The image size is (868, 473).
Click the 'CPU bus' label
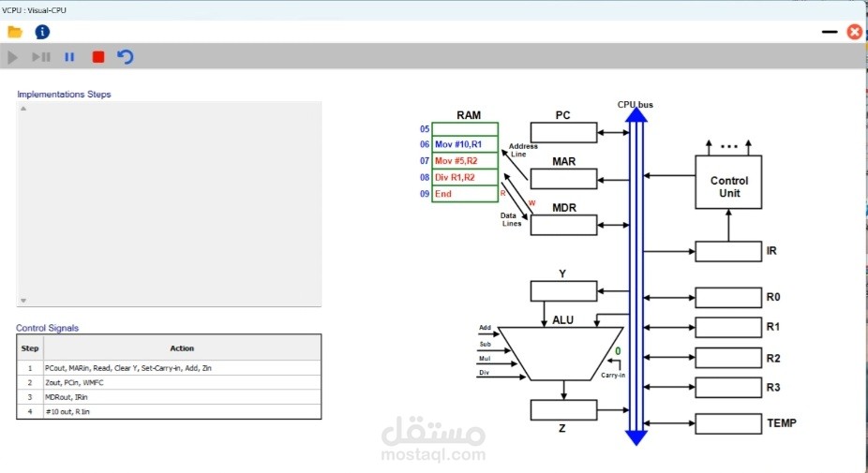tap(635, 104)
